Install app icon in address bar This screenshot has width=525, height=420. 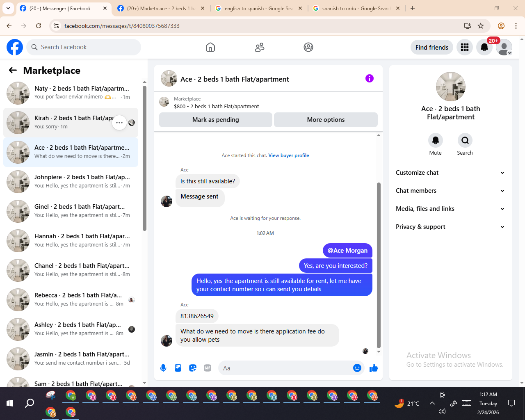[x=467, y=26]
